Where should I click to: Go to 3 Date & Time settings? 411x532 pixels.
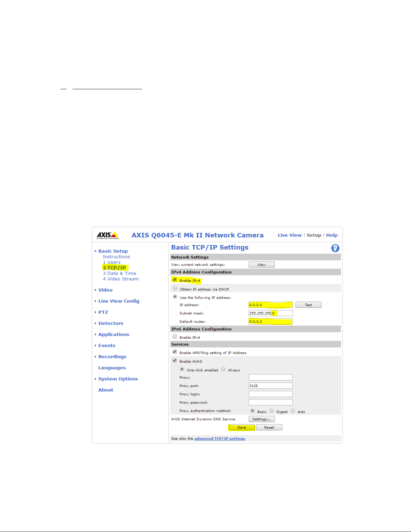[x=119, y=274]
